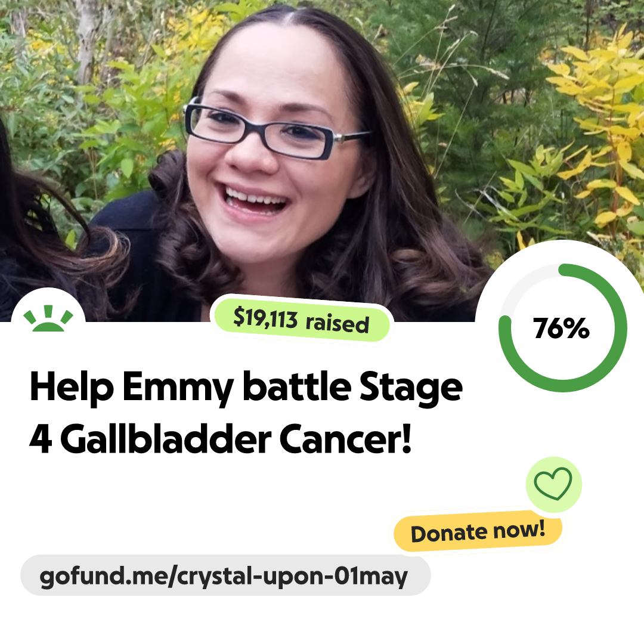Click the green GoFundMe sunburst logo
Viewport: 644px width, 644px height.
(x=48, y=318)
